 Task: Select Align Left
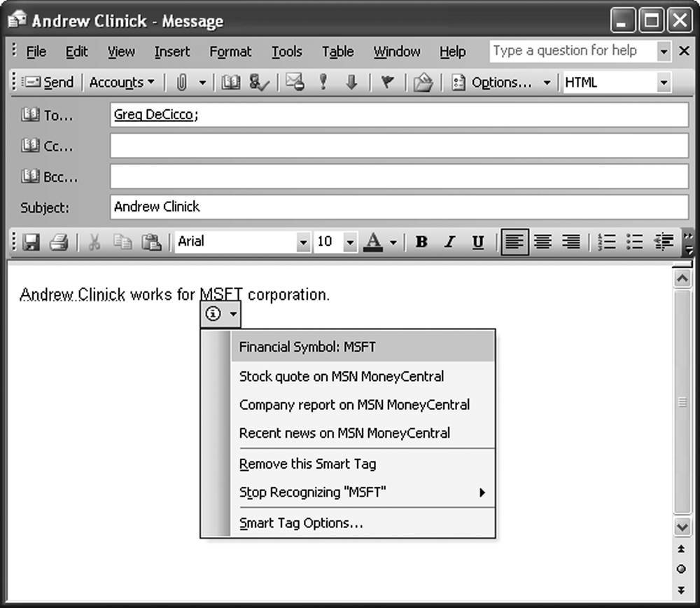coord(514,242)
